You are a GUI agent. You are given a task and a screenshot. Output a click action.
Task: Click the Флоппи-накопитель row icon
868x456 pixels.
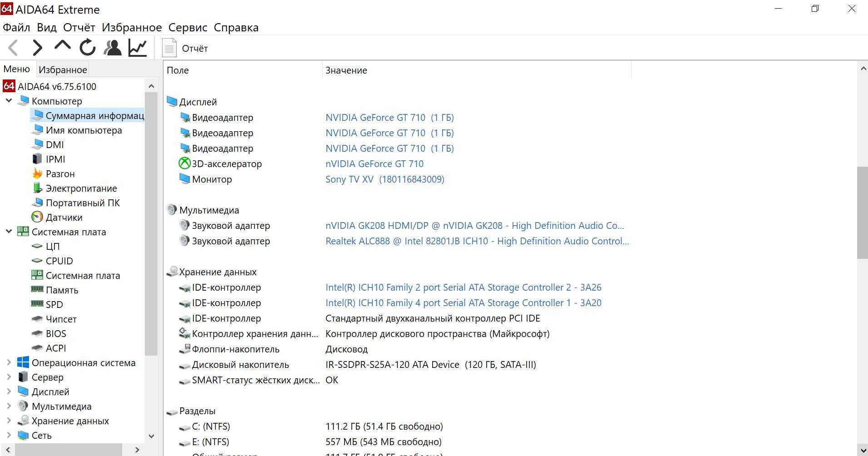tap(184, 349)
